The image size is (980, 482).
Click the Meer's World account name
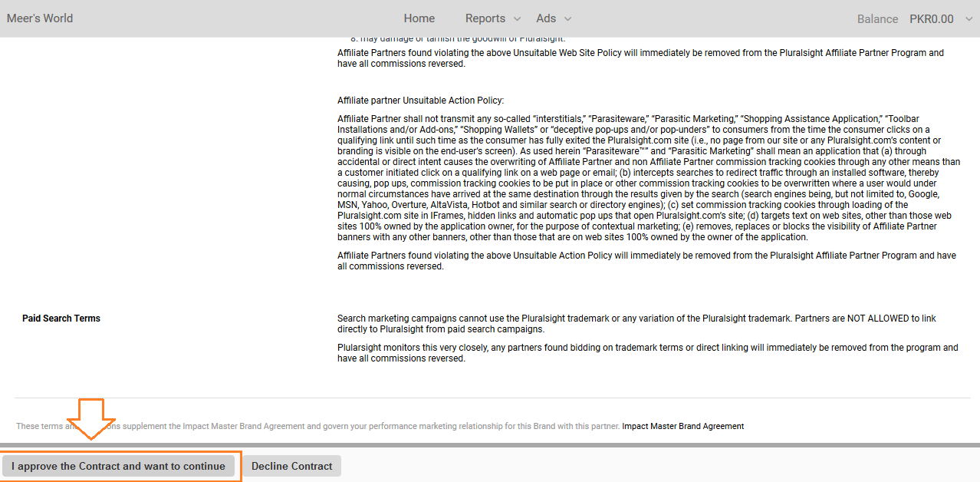pos(40,18)
